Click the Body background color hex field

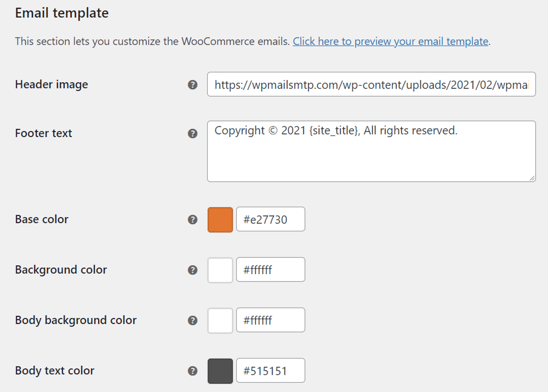click(x=271, y=320)
